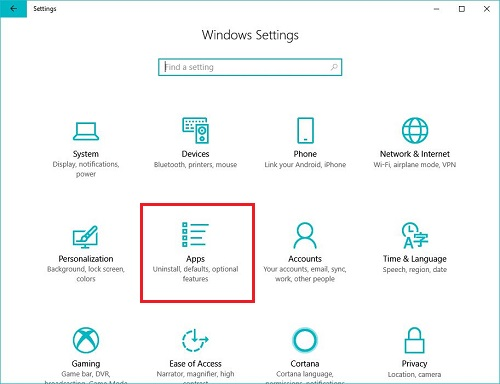The width and height of the screenshot is (500, 384).
Task: Open Personalization paintbrush icon
Action: coord(85,237)
